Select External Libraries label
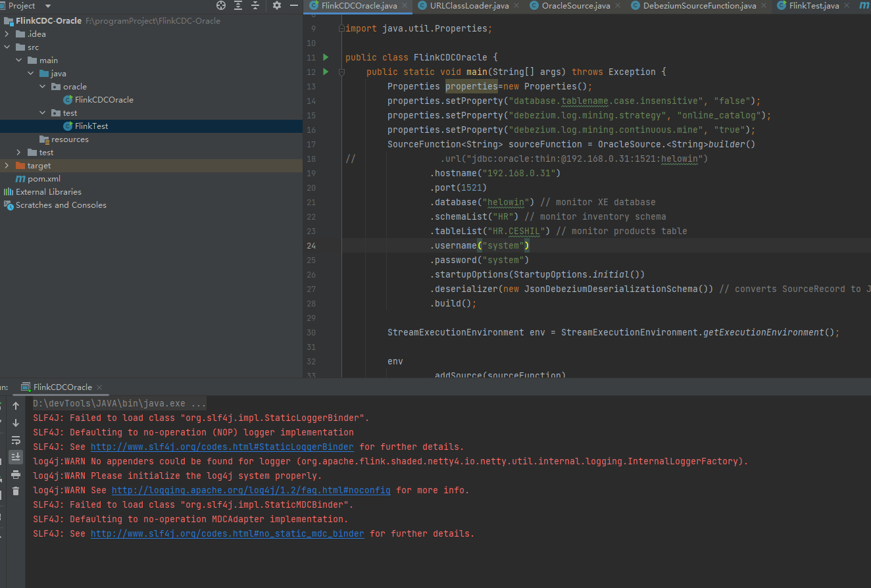Screen dimensions: 871x588 (x=49, y=192)
